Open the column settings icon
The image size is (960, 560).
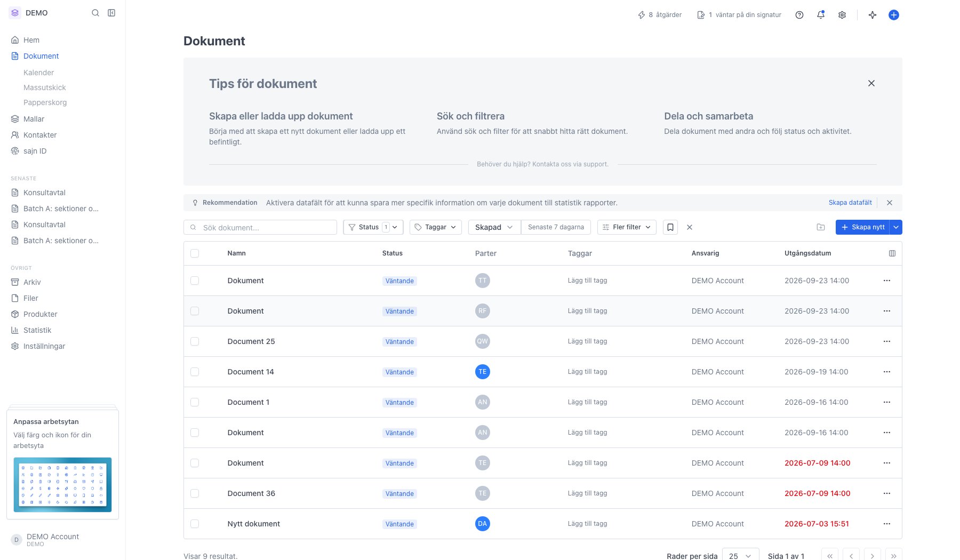(x=892, y=253)
